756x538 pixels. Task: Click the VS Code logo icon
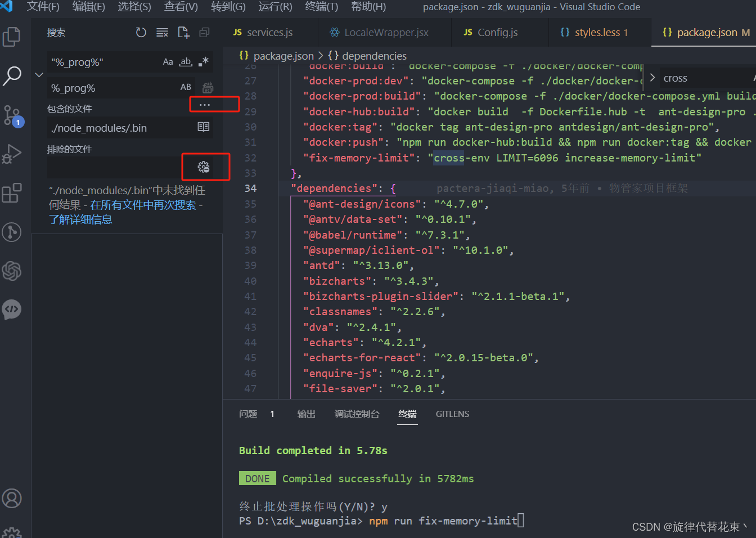point(7,6)
